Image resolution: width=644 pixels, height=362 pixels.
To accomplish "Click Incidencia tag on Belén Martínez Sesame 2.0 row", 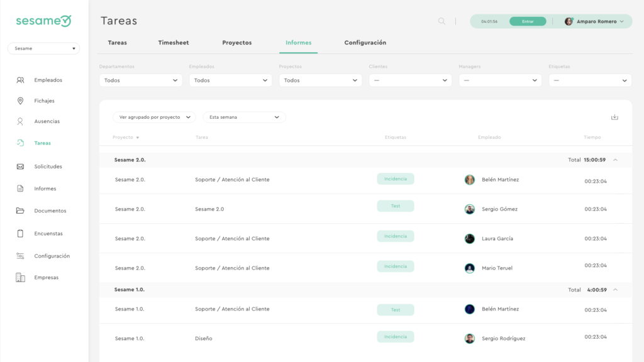I will point(396,179).
